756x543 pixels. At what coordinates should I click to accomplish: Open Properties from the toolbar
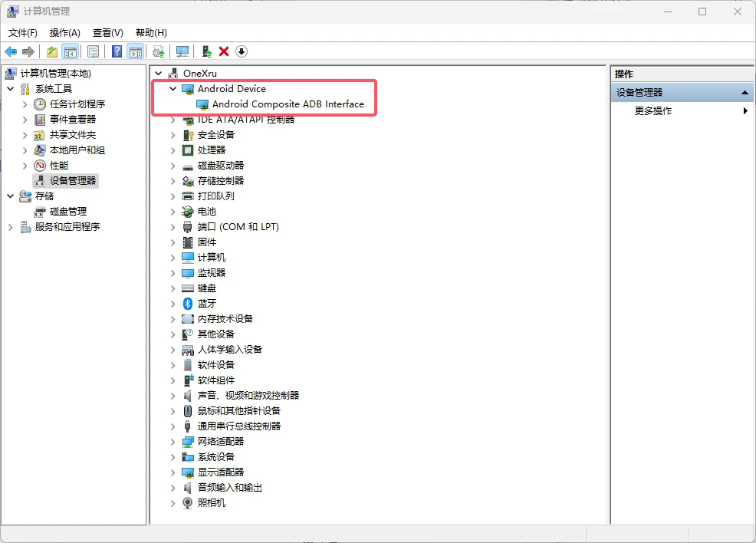pyautogui.click(x=93, y=51)
